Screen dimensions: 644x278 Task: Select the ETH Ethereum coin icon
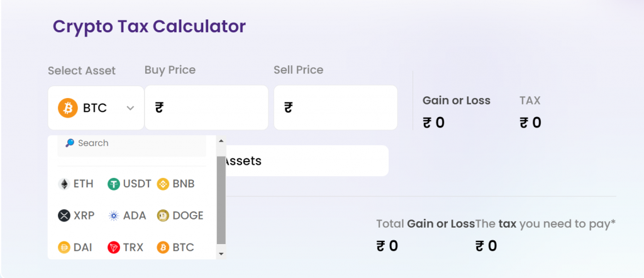tap(64, 184)
